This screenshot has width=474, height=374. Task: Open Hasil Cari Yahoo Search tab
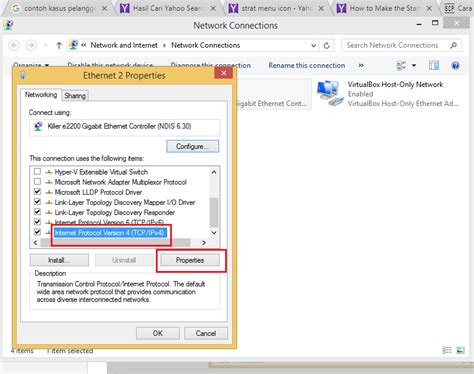[168, 8]
